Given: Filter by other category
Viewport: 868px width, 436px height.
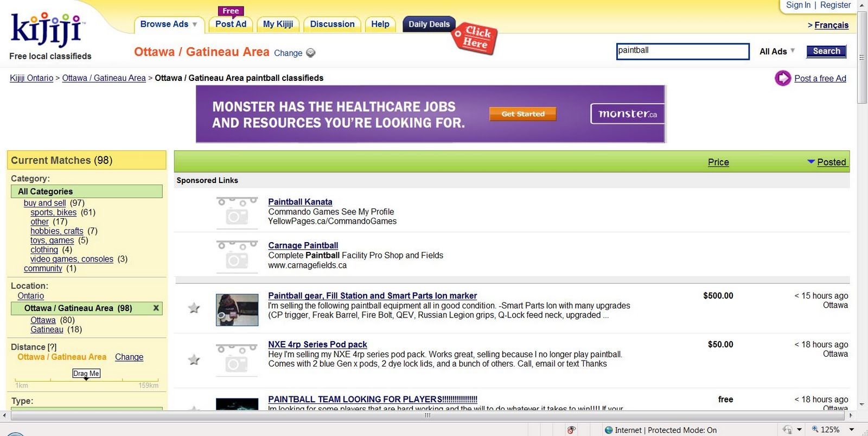Looking at the screenshot, I should (x=40, y=222).
